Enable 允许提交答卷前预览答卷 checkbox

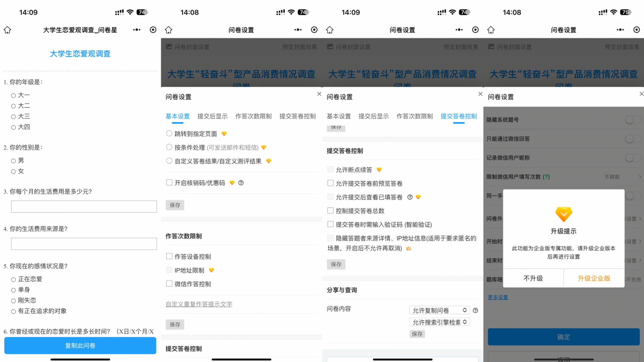[x=330, y=183]
